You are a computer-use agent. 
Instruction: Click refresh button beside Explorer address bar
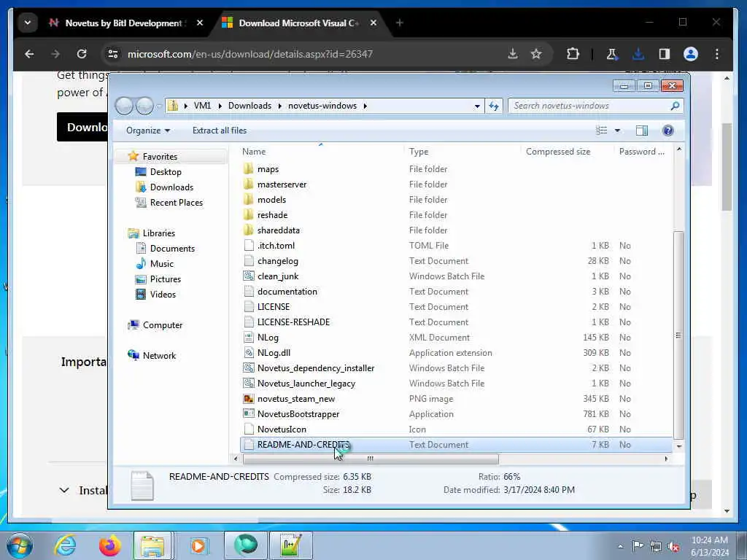[x=494, y=106]
